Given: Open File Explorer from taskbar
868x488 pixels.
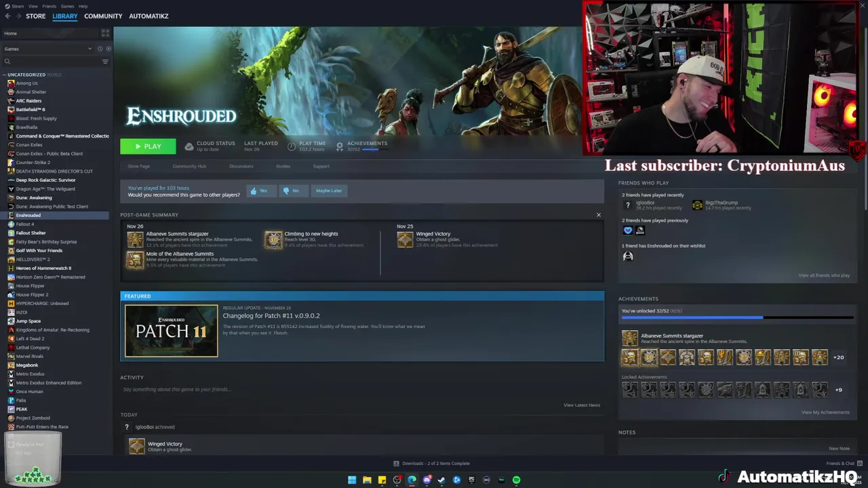Looking at the screenshot, I should pos(367,480).
